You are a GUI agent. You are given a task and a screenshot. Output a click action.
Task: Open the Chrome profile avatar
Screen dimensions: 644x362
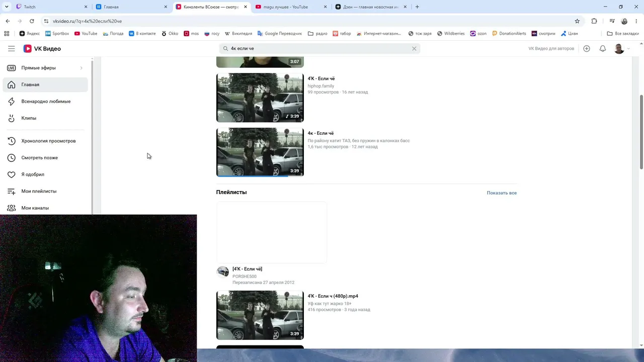[624, 21]
